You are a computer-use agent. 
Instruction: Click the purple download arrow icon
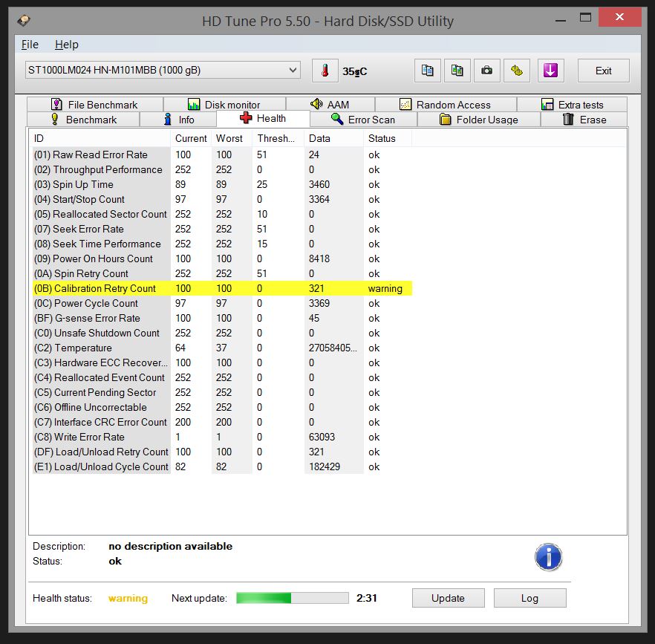550,71
